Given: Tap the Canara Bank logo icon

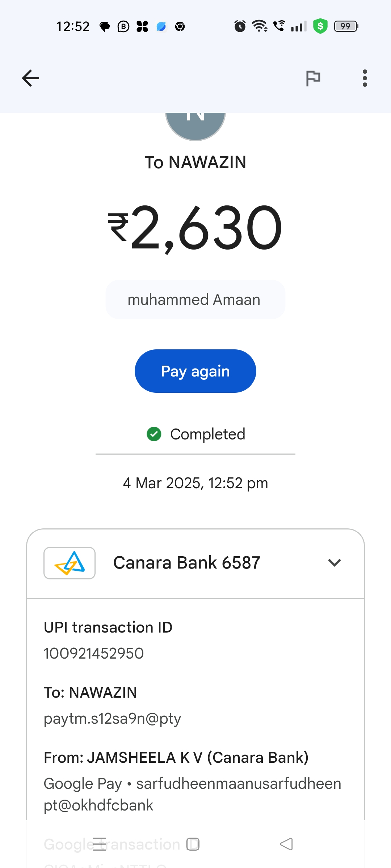Looking at the screenshot, I should tap(70, 563).
